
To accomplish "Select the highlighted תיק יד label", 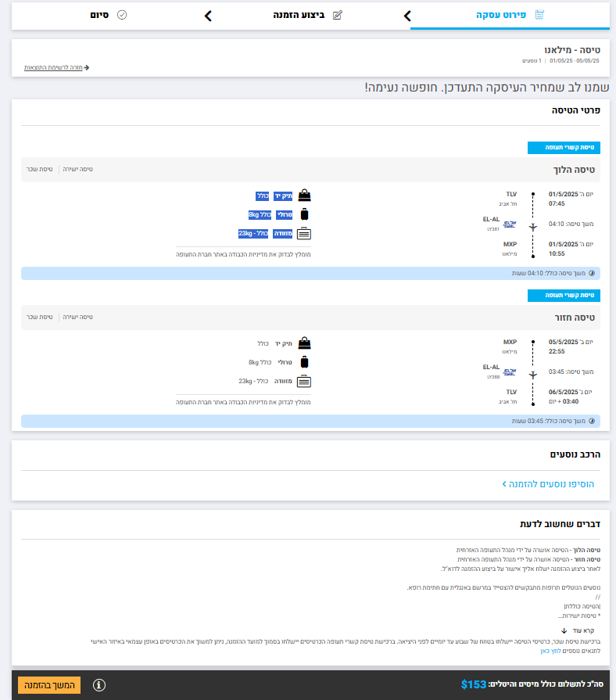I will click(x=283, y=196).
